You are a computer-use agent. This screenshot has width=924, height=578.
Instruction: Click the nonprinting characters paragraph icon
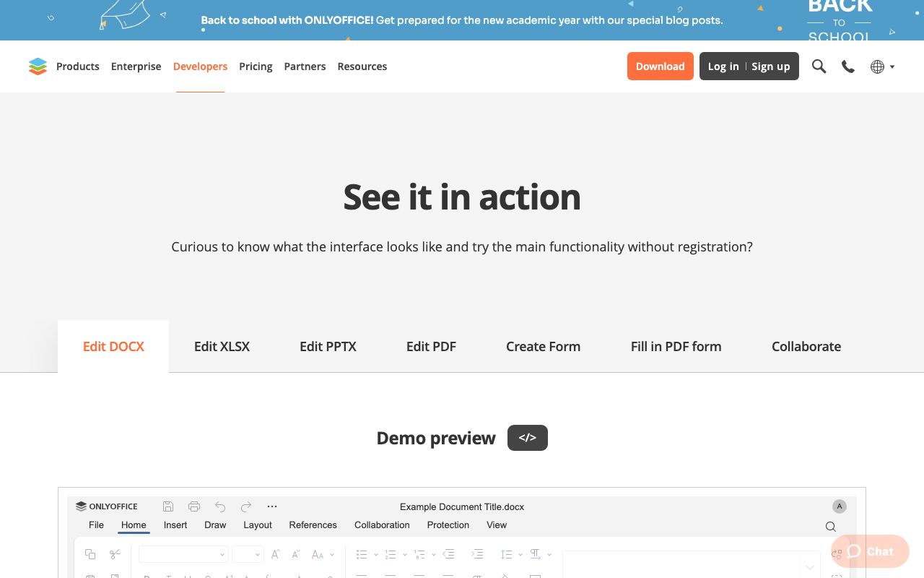(x=535, y=554)
